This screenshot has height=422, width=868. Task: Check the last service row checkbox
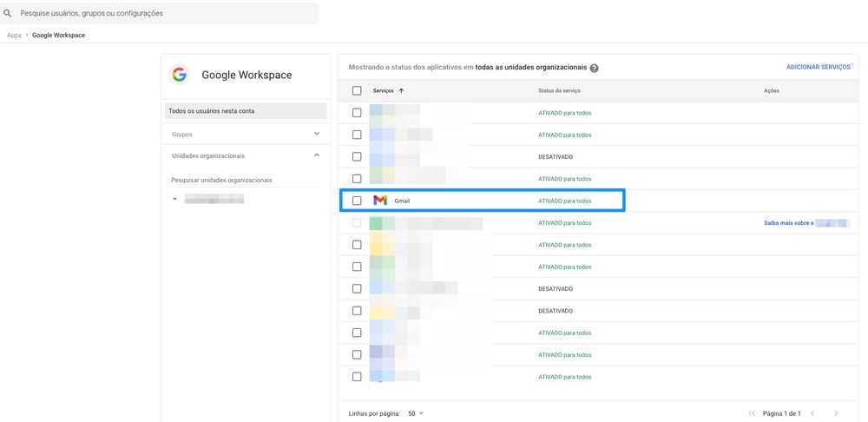coord(357,377)
